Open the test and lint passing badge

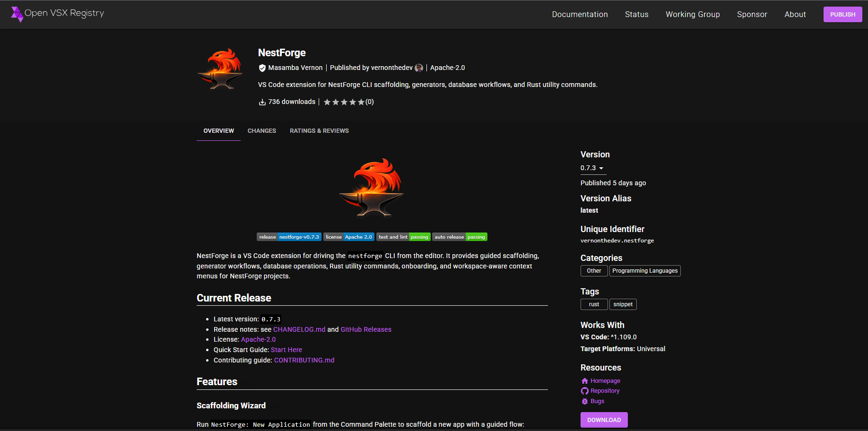click(x=403, y=237)
